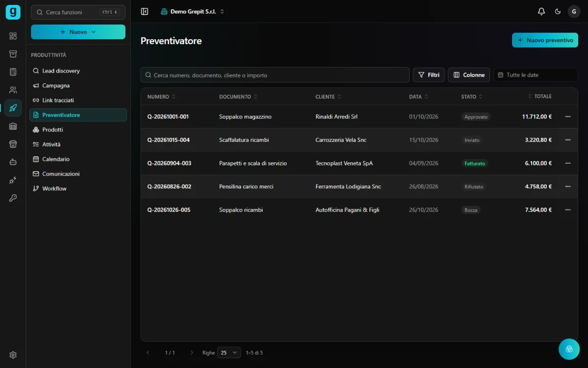Open row actions for Ferramenta Lodigiana Snc
Viewport: 588px width, 368px height.
(568, 186)
